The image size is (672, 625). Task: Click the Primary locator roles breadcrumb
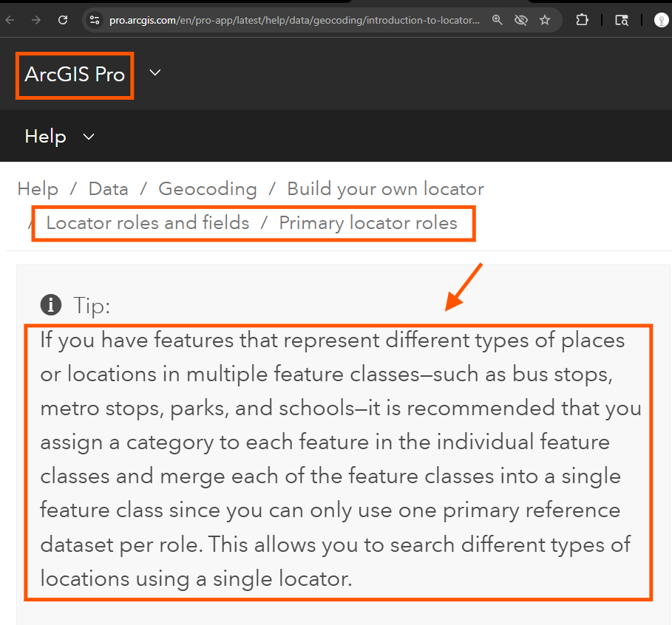pos(368,223)
